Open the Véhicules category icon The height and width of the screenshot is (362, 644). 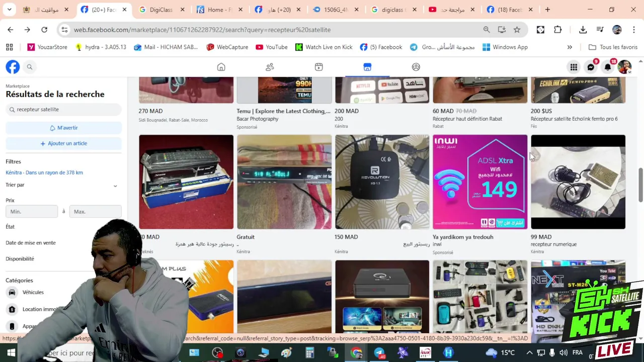click(12, 292)
